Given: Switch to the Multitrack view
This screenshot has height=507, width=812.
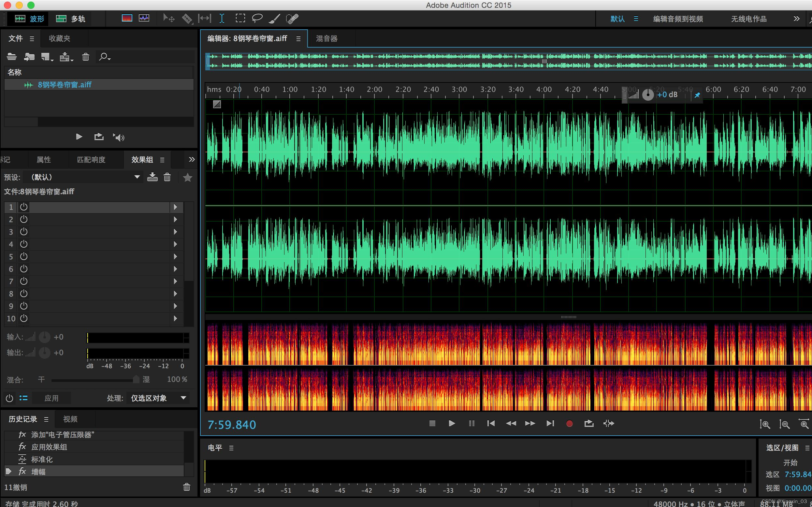Looking at the screenshot, I should (x=70, y=19).
